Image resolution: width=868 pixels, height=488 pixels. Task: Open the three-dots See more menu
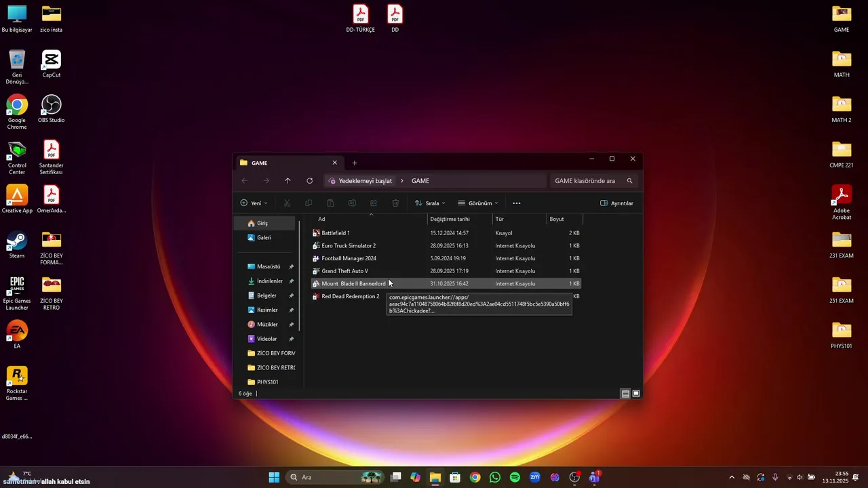(x=517, y=203)
